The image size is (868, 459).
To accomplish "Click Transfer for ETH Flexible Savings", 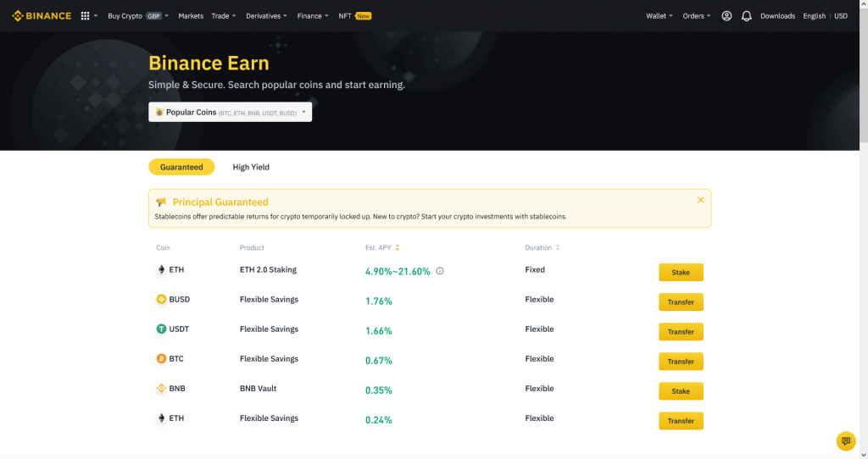I will click(681, 421).
